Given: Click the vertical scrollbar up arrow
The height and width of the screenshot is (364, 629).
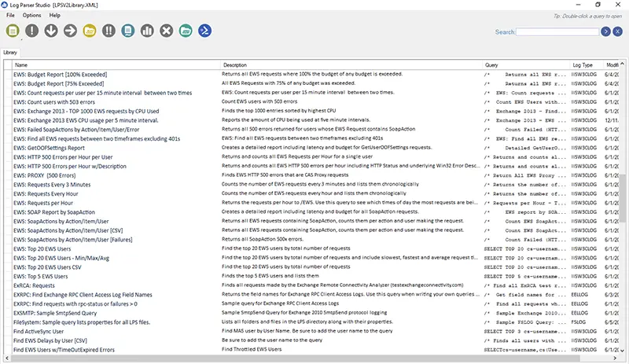Looking at the screenshot, I should (622, 64).
